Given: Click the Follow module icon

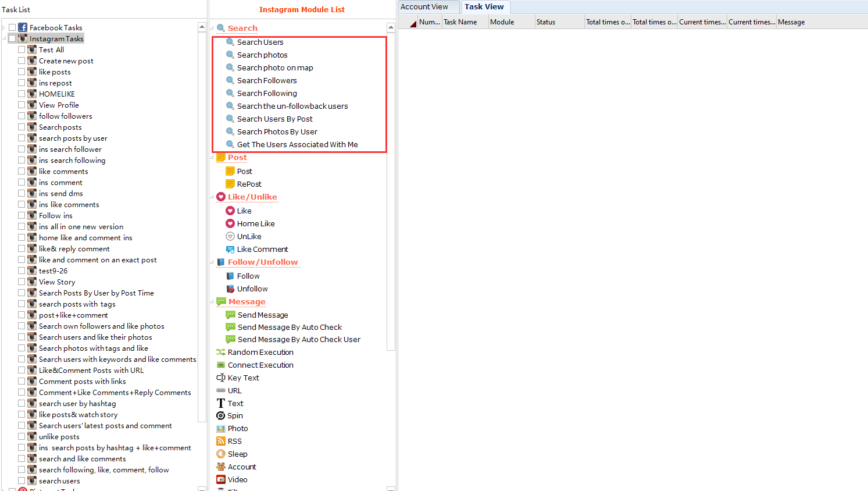Looking at the screenshot, I should click(x=230, y=276).
